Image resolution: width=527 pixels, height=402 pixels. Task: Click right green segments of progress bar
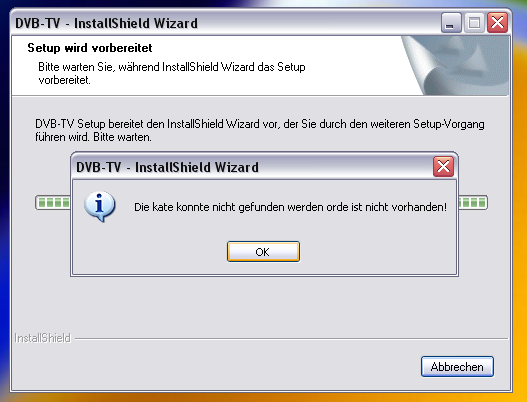473,203
